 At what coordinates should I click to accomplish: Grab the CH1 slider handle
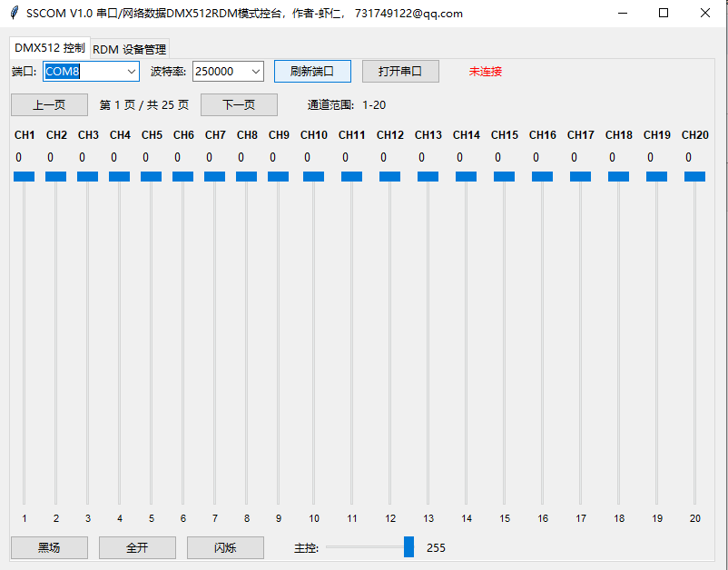[24, 176]
